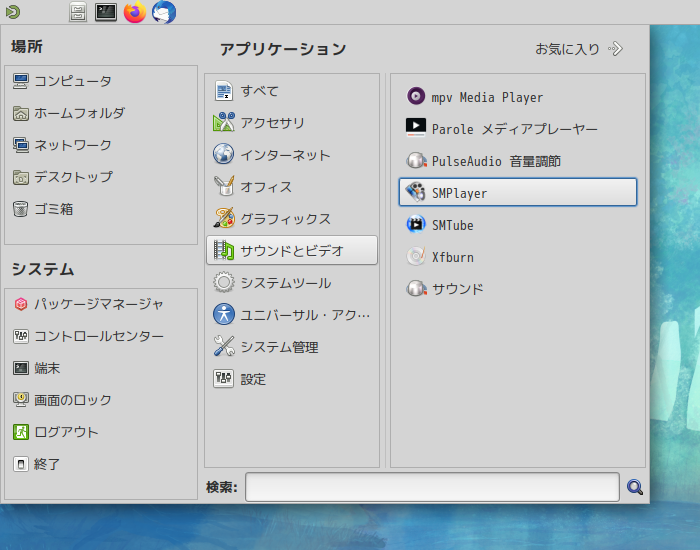Image resolution: width=700 pixels, height=550 pixels.
Task: Open ネットワーク place
Action: coord(101,145)
